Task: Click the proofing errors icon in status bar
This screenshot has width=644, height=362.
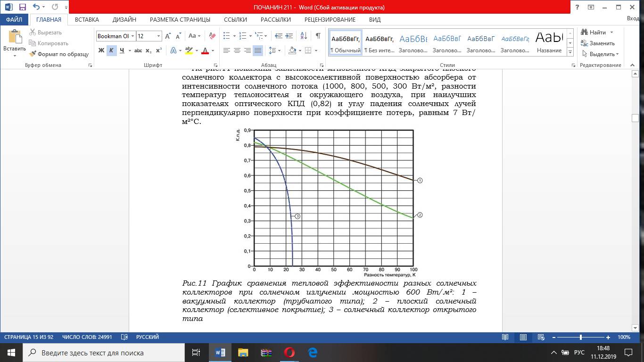Action: 124,337
